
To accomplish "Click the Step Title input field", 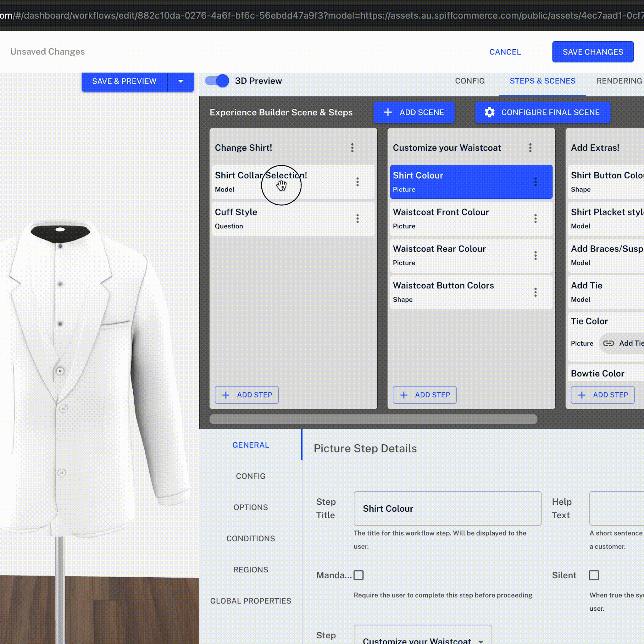I will (447, 508).
